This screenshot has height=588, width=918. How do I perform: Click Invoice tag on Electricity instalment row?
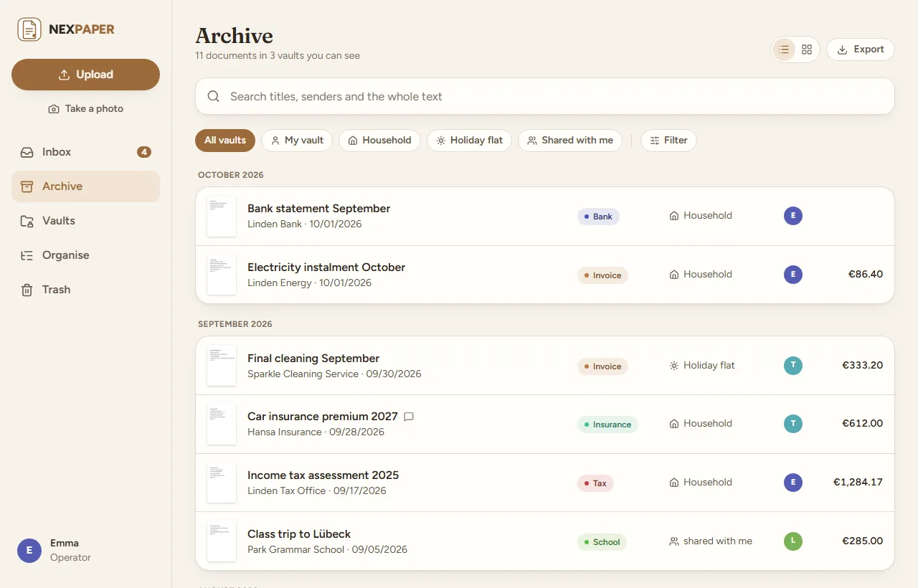[602, 275]
